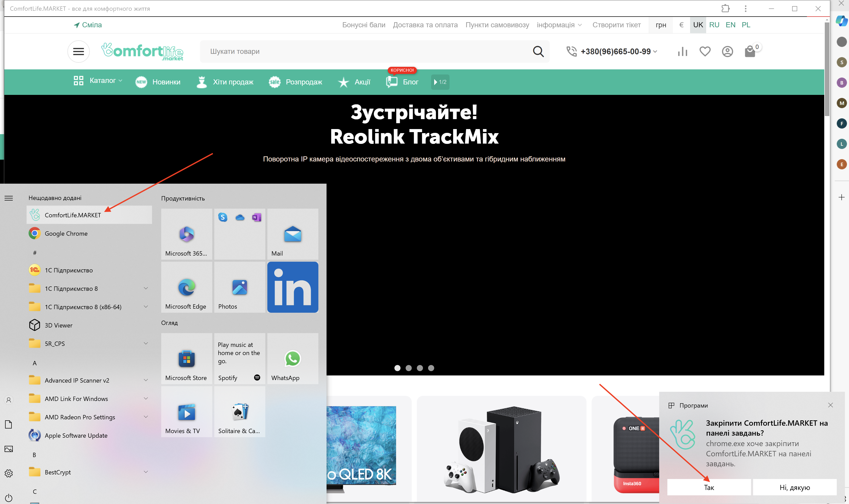This screenshot has height=504, width=849.
Task: Expand the phone number dropdown
Action: click(655, 51)
